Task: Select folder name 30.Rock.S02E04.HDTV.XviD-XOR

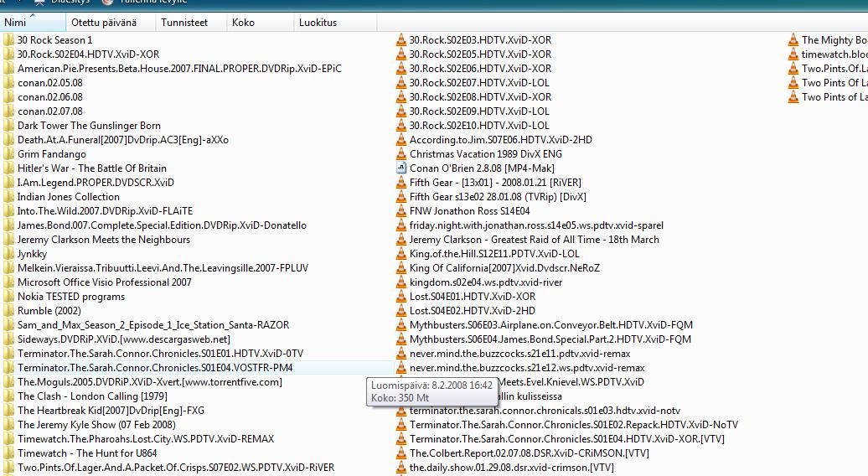Action: tap(89, 54)
